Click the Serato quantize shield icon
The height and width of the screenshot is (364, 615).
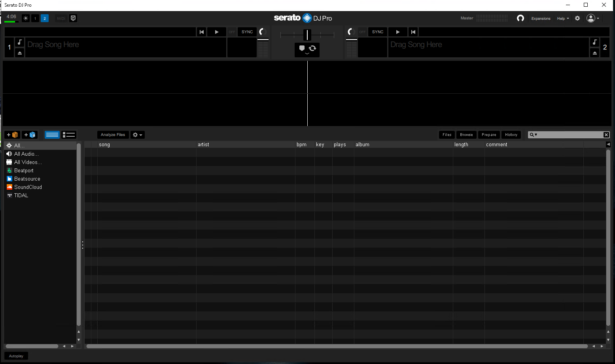(73, 18)
